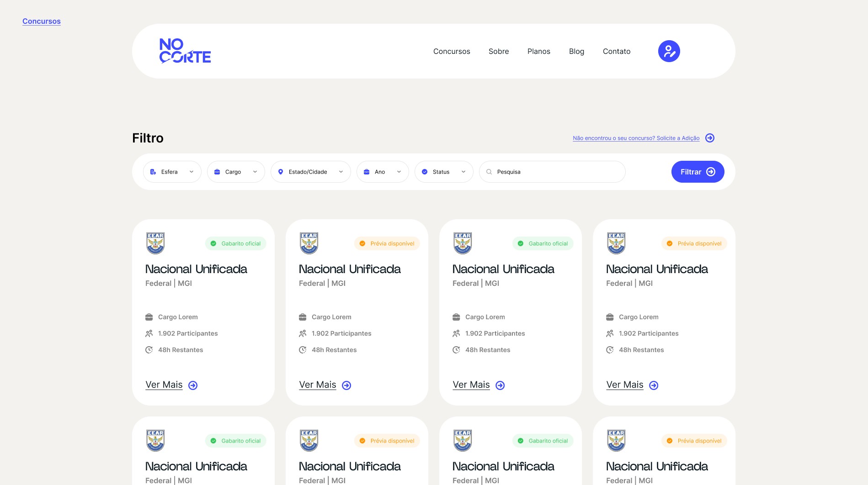The height and width of the screenshot is (485, 868).
Task: Focus the Pesquisa search field
Action: coord(558,172)
